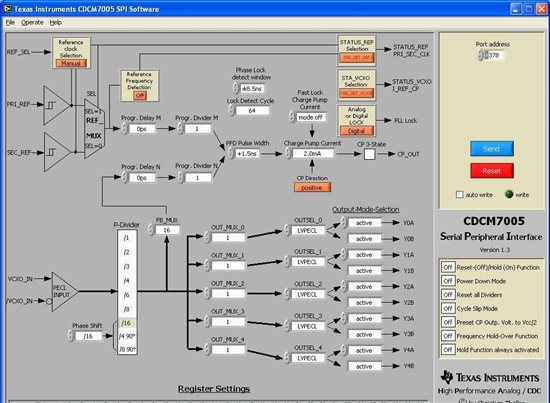The image size is (550, 403).
Task: Click the OUT_MUX_0 value field
Action: [228, 238]
